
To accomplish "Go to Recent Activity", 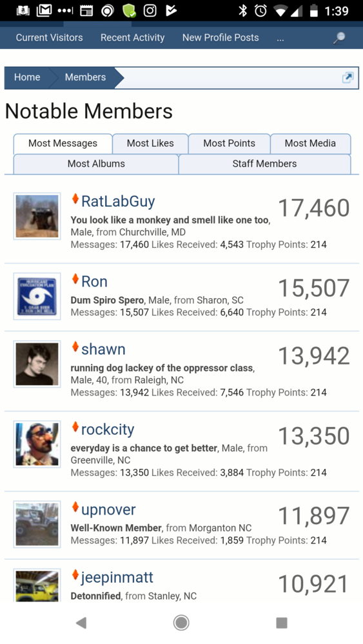I will click(x=132, y=38).
